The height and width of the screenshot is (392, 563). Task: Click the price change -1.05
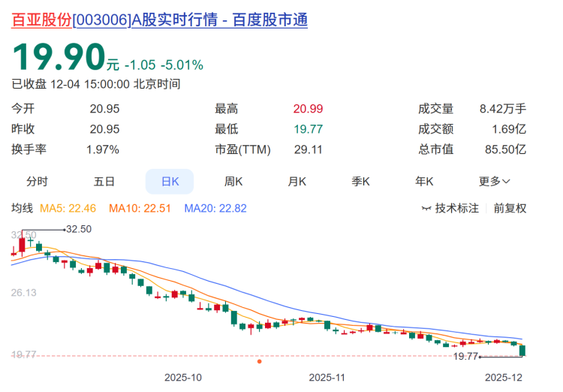[140, 65]
